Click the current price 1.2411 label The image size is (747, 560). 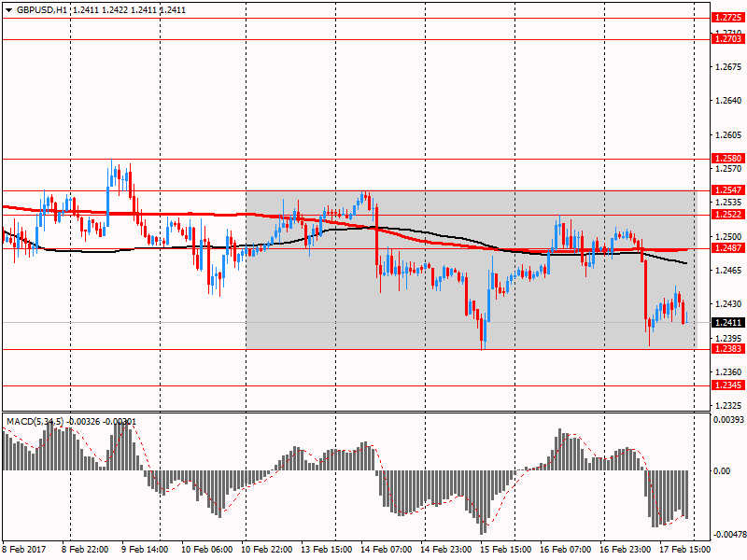pyautogui.click(x=727, y=323)
